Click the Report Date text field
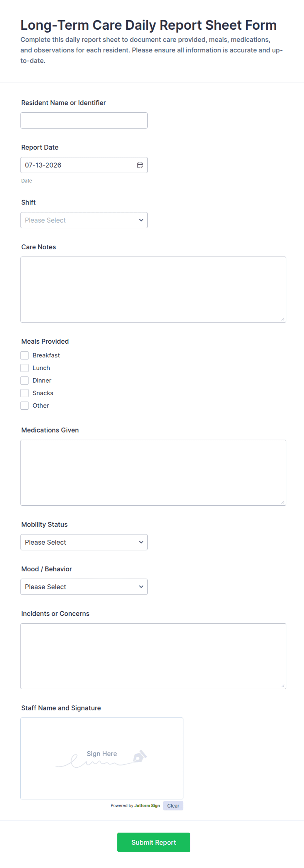 point(84,165)
